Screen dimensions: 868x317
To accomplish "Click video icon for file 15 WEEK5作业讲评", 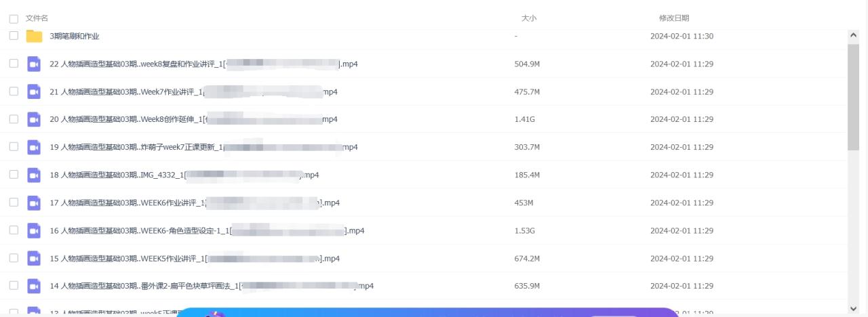I will pos(34,258).
